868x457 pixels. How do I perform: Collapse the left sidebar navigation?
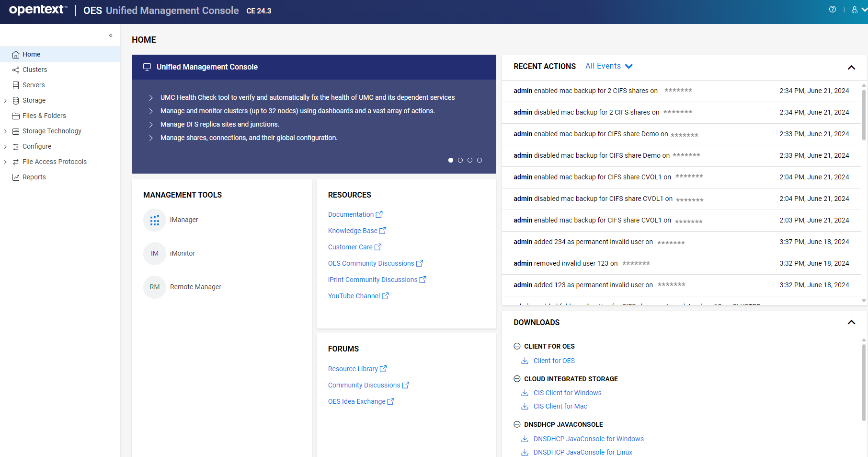[x=111, y=35]
